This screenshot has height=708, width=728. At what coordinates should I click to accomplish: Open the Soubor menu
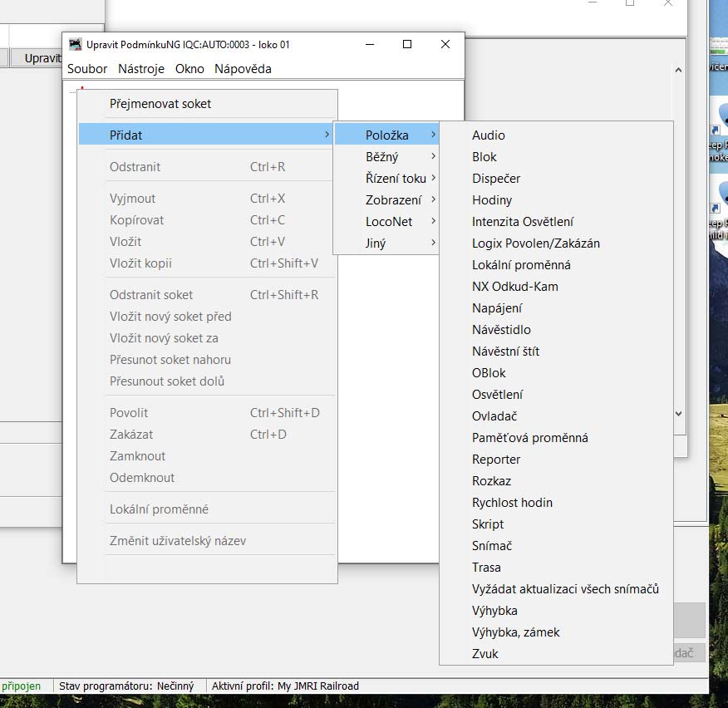tap(87, 69)
